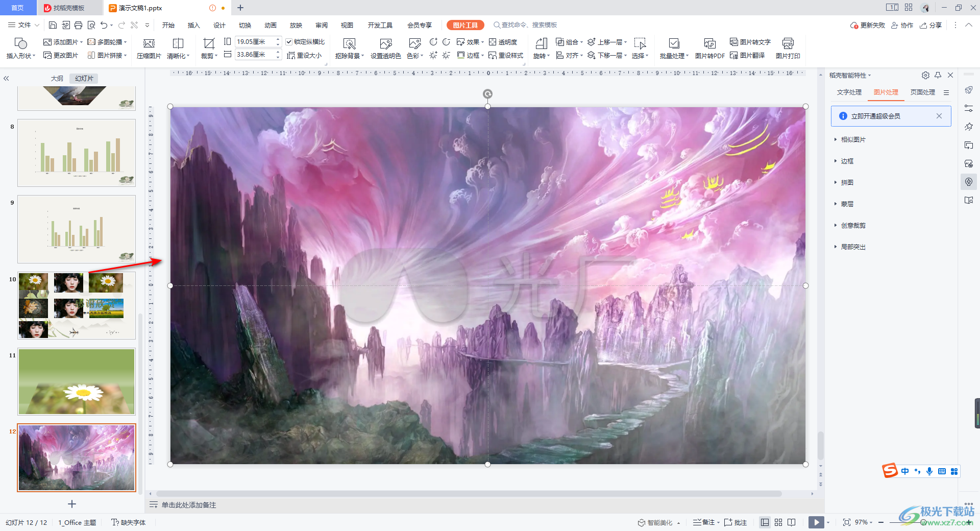This screenshot has height=531, width=980.
Task: Click the Print icon in quick toolbar
Action: tap(78, 25)
